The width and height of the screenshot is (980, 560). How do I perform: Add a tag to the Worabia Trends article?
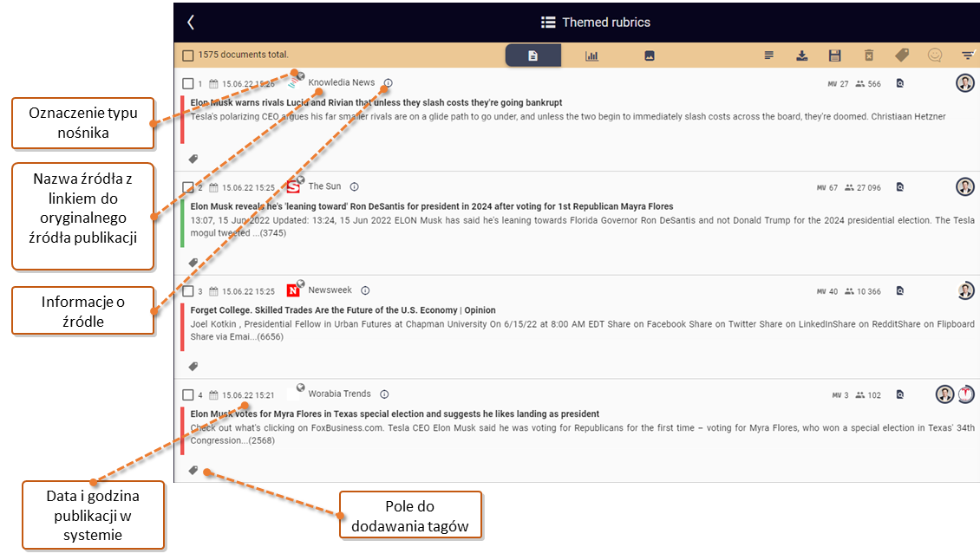pyautogui.click(x=193, y=470)
